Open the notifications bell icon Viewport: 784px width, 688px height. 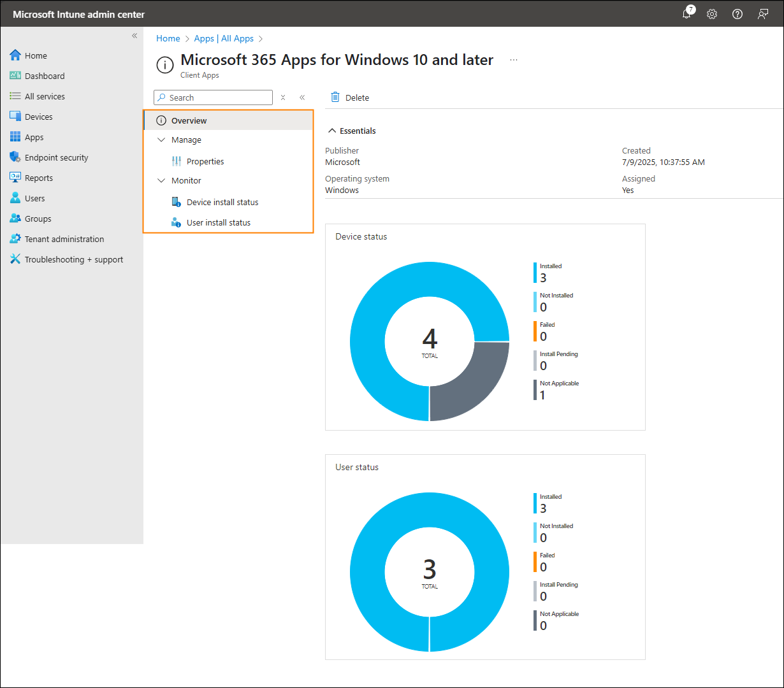coord(686,14)
